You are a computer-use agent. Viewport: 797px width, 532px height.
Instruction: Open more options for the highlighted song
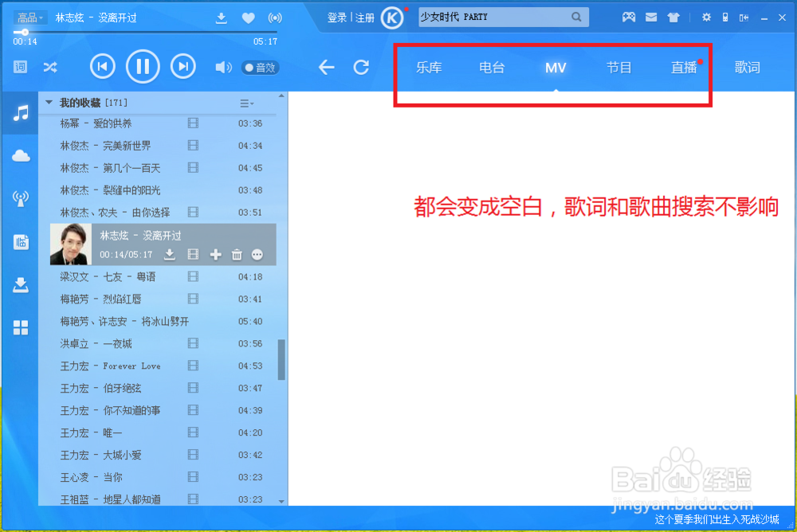point(257,255)
